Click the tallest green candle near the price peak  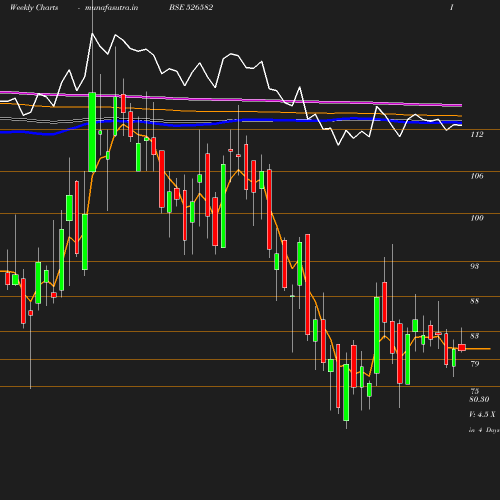[x=92, y=132]
